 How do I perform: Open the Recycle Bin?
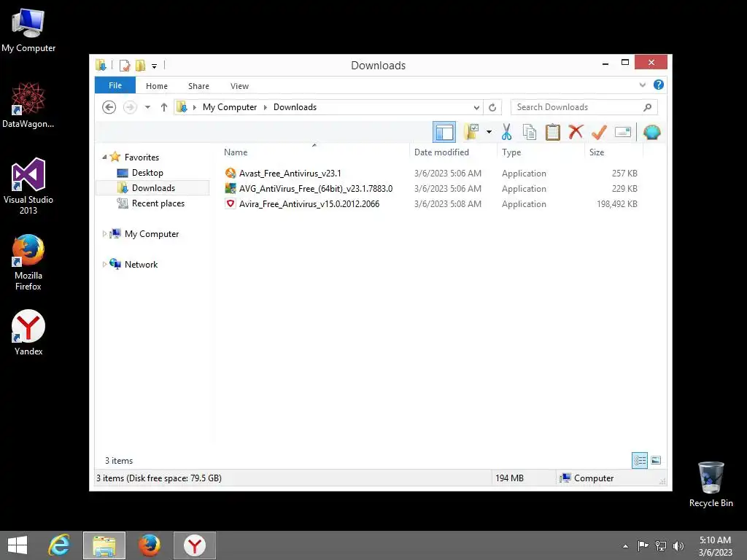[x=711, y=484]
